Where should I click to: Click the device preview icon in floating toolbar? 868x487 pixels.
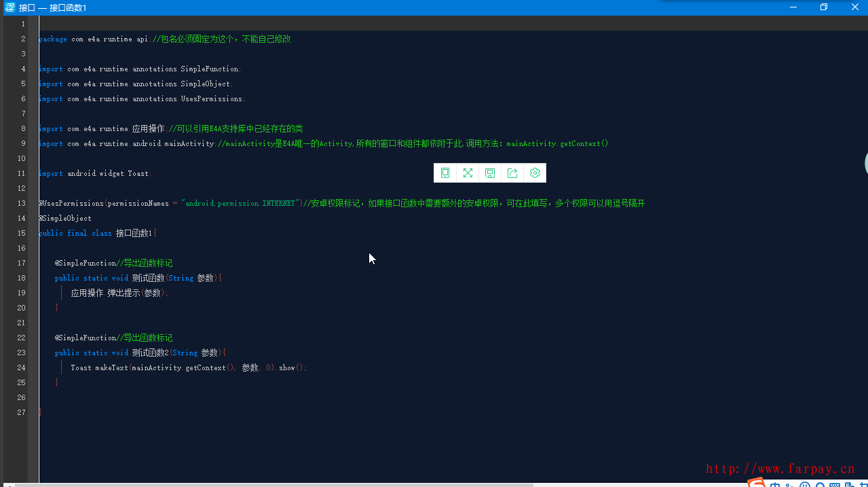[x=445, y=173]
